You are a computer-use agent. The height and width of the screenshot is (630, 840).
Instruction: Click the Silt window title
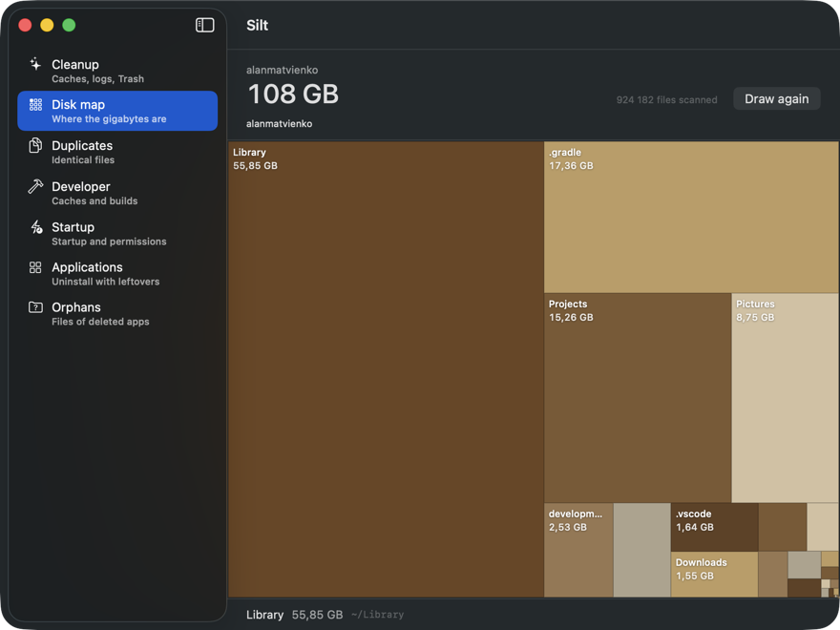pos(257,25)
